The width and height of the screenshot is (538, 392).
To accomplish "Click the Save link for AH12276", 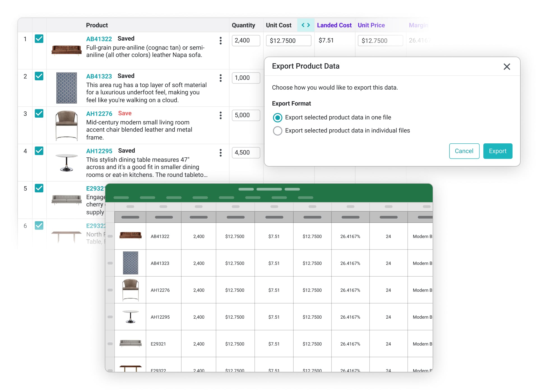I will coord(125,113).
